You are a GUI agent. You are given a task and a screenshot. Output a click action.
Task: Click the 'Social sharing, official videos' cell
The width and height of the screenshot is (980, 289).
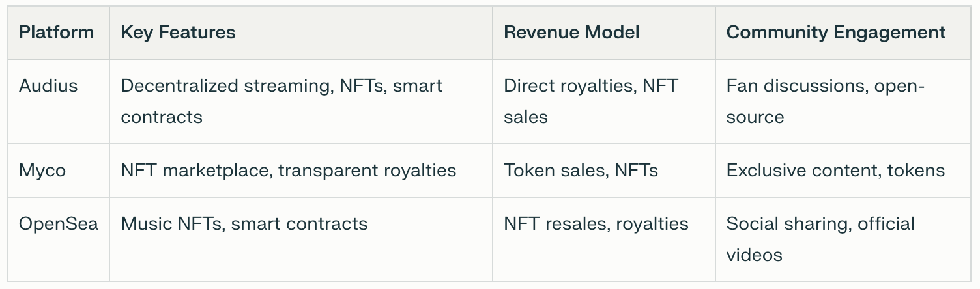[x=820, y=239]
